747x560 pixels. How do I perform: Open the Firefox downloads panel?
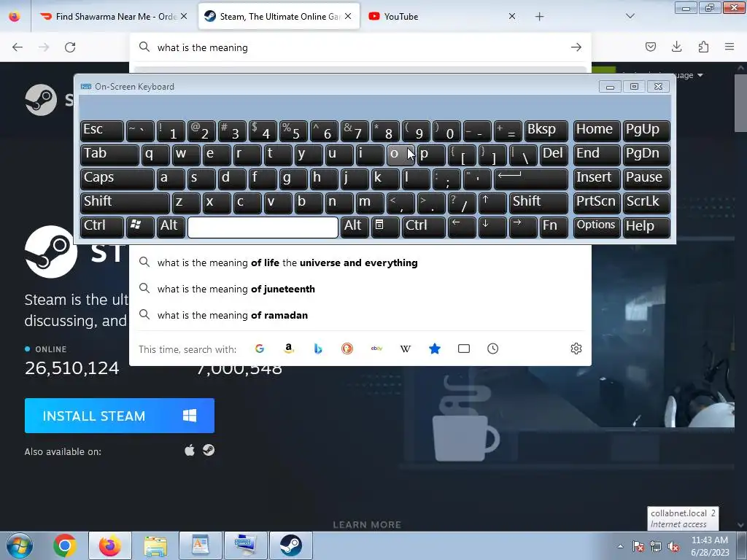coord(677,47)
